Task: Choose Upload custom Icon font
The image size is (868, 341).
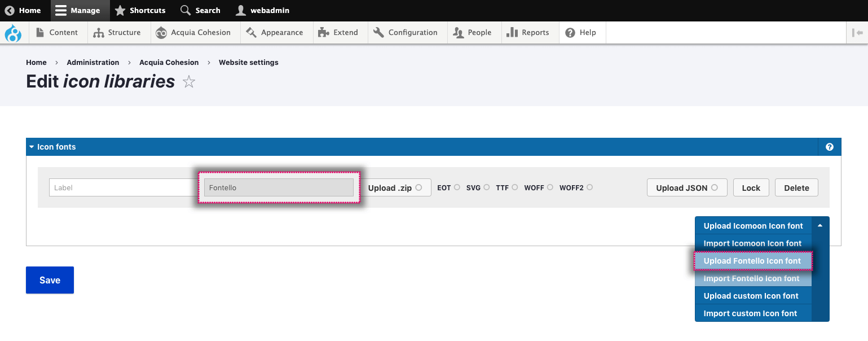Action: pos(753,296)
